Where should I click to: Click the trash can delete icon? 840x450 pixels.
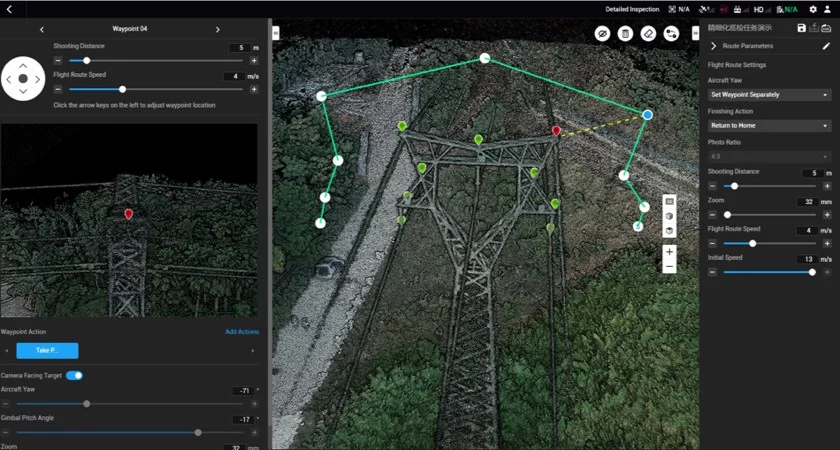coord(625,34)
